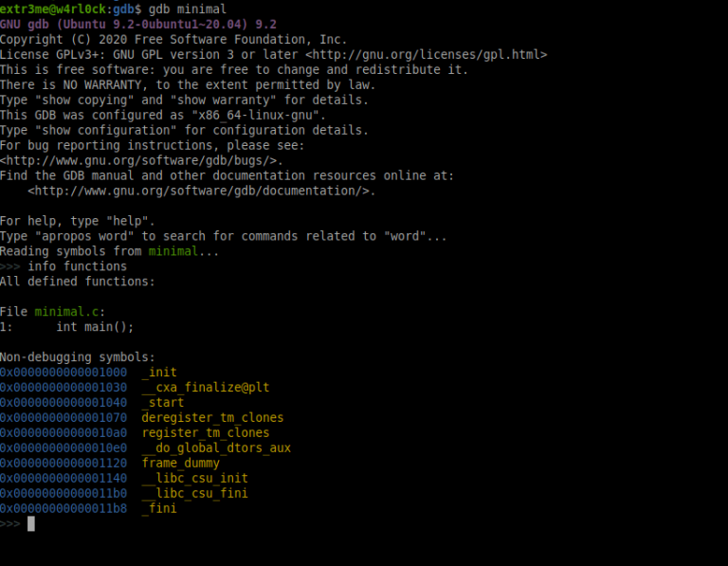This screenshot has height=566, width=728.
Task: Click the blinking cursor at the gdb prompt
Action: click(x=31, y=523)
